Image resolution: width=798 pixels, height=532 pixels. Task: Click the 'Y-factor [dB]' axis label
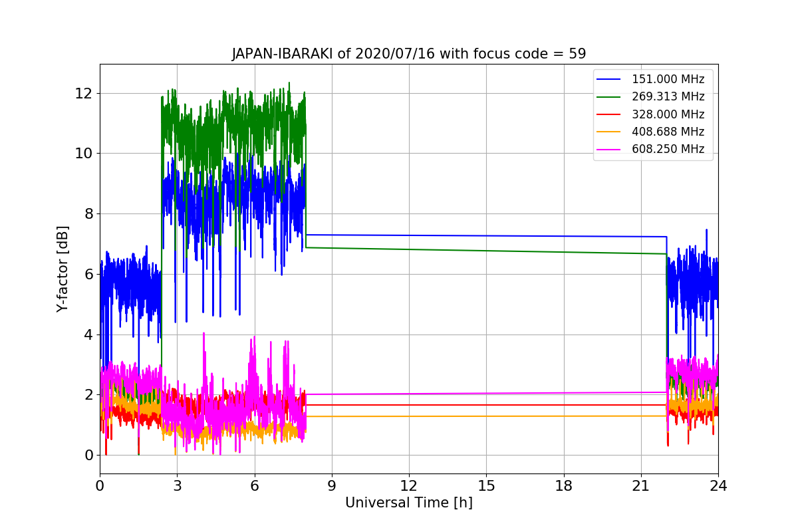(x=63, y=269)
